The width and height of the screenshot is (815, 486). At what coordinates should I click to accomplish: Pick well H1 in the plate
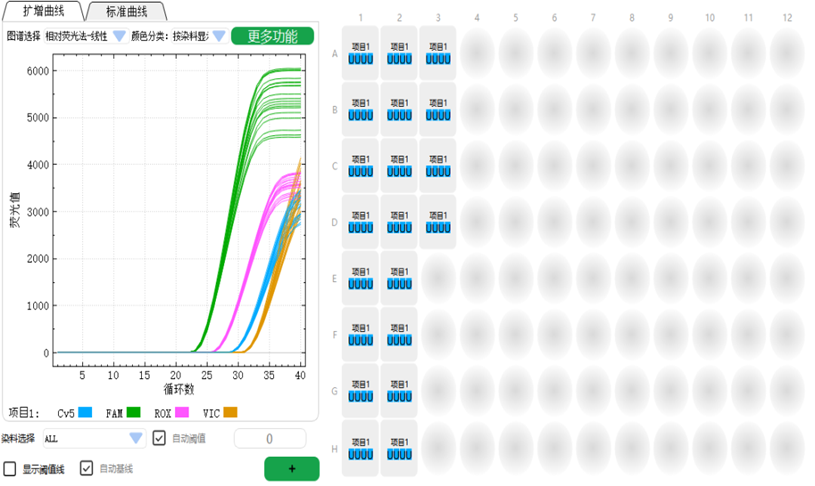[x=360, y=447]
